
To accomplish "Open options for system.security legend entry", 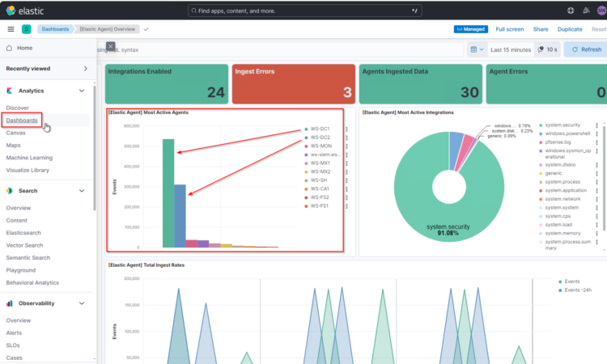I will 596,125.
